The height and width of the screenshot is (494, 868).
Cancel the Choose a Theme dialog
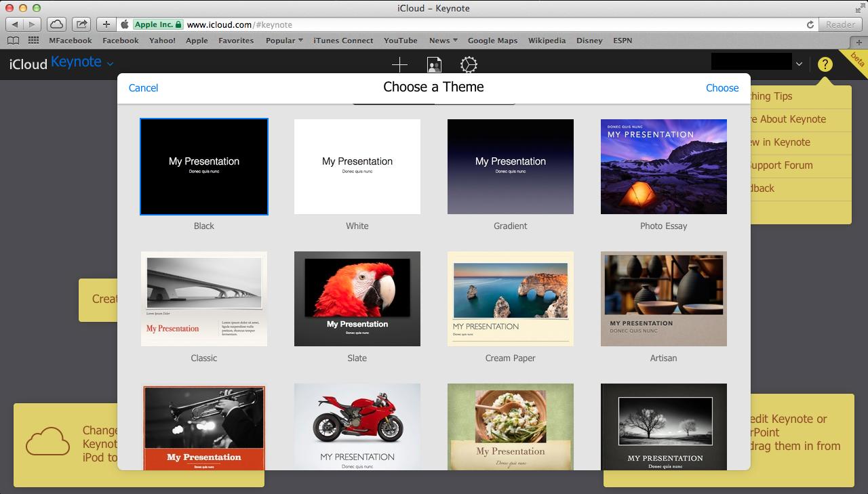click(143, 88)
